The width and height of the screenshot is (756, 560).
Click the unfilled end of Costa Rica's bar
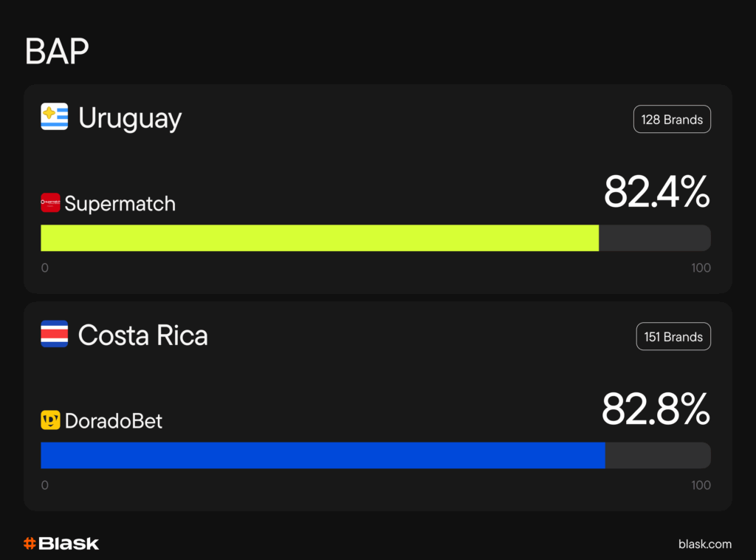coord(657,455)
